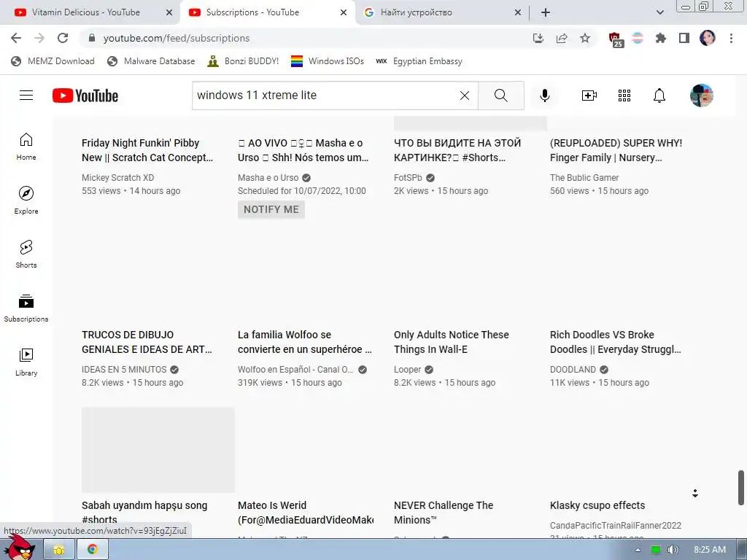The width and height of the screenshot is (747, 560).
Task: Open video TRUCOS DE DIBUJO GENIALES
Action: click(147, 342)
